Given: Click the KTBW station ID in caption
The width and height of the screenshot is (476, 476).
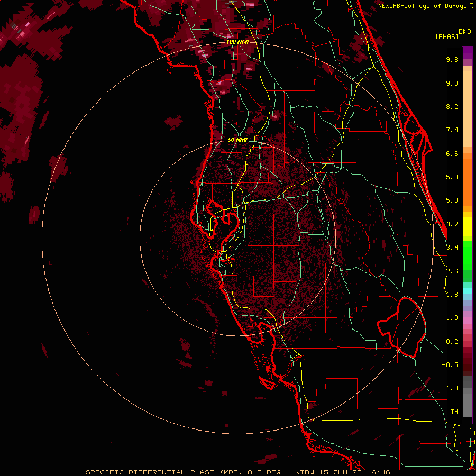Looking at the screenshot, I should tap(306, 472).
